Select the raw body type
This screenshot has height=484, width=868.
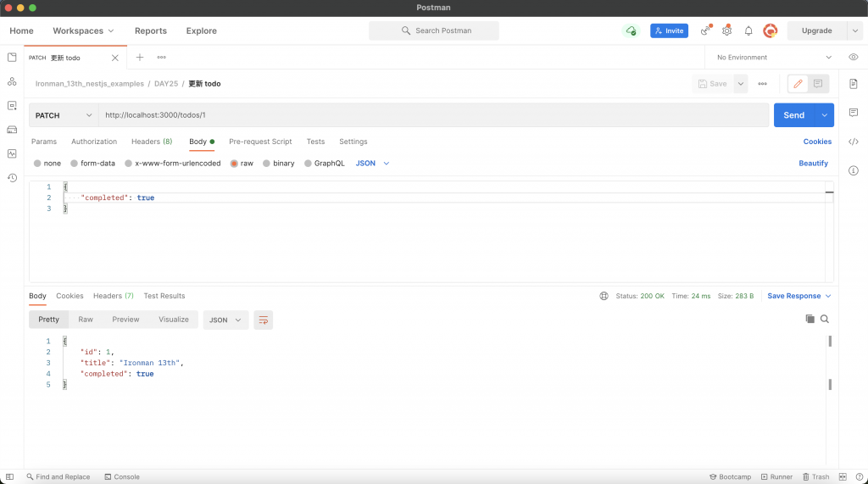click(234, 164)
